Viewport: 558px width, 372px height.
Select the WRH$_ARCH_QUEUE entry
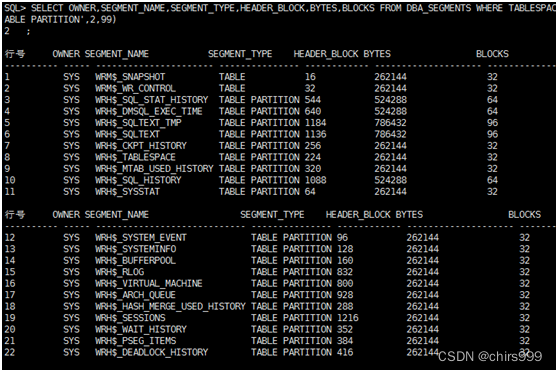(135, 295)
